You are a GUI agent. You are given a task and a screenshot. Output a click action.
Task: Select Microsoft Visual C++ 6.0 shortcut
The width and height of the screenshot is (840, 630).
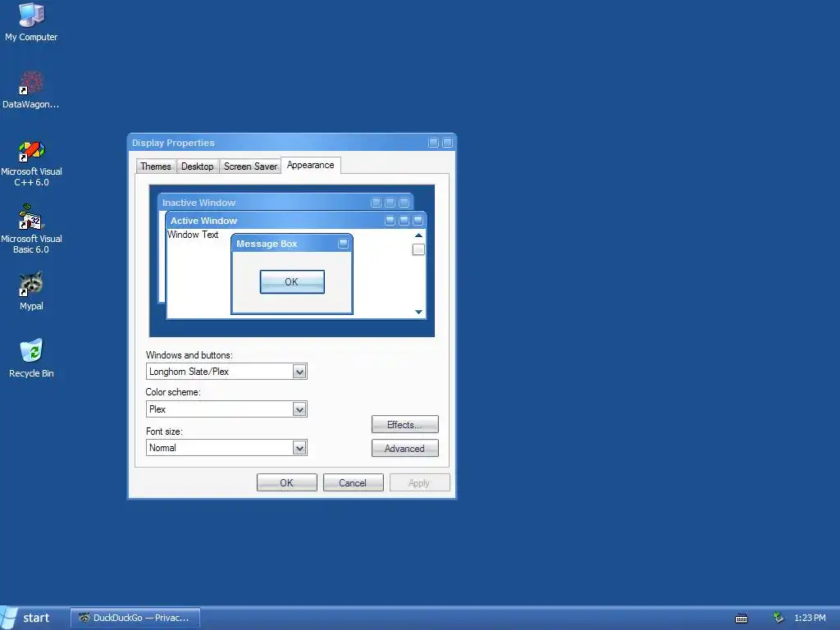(31, 163)
